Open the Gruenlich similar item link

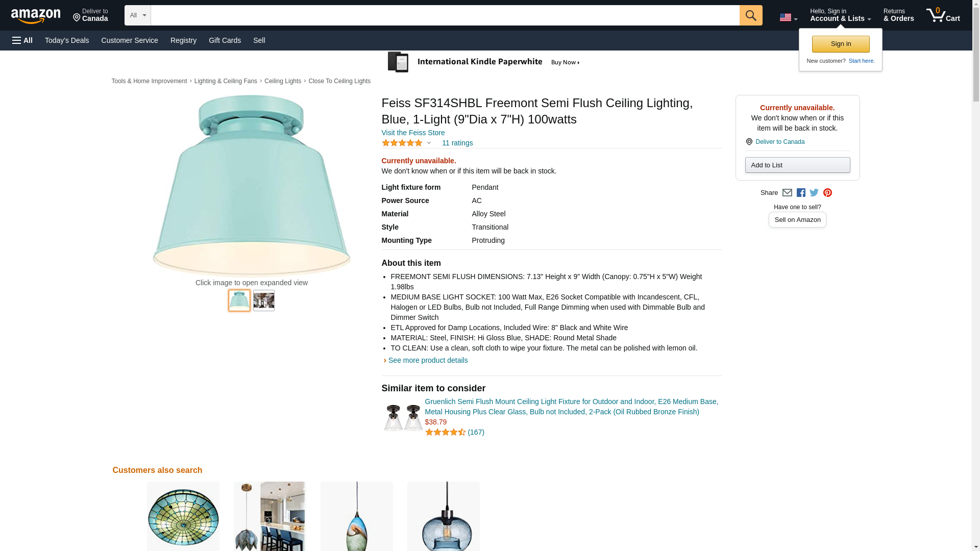click(571, 407)
